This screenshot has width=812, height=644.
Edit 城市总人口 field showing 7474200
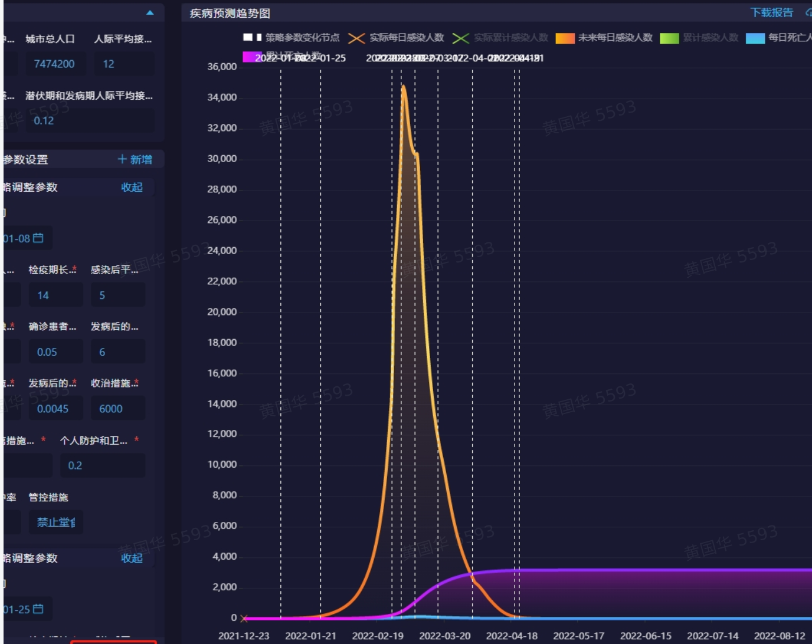[55, 64]
